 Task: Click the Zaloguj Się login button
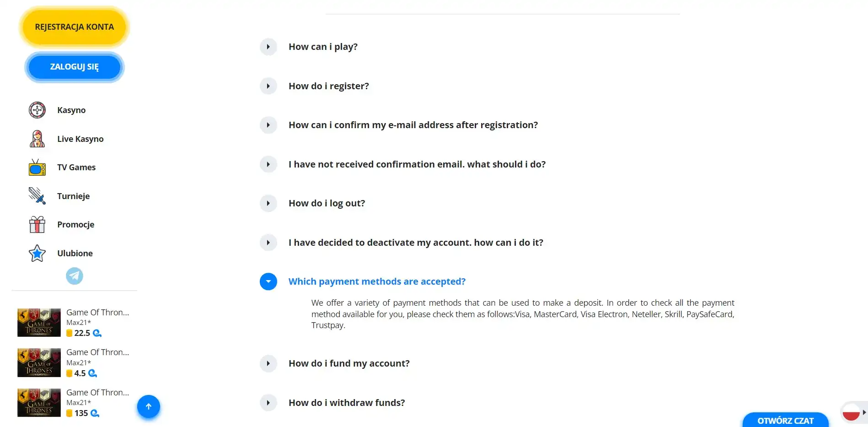[75, 67]
